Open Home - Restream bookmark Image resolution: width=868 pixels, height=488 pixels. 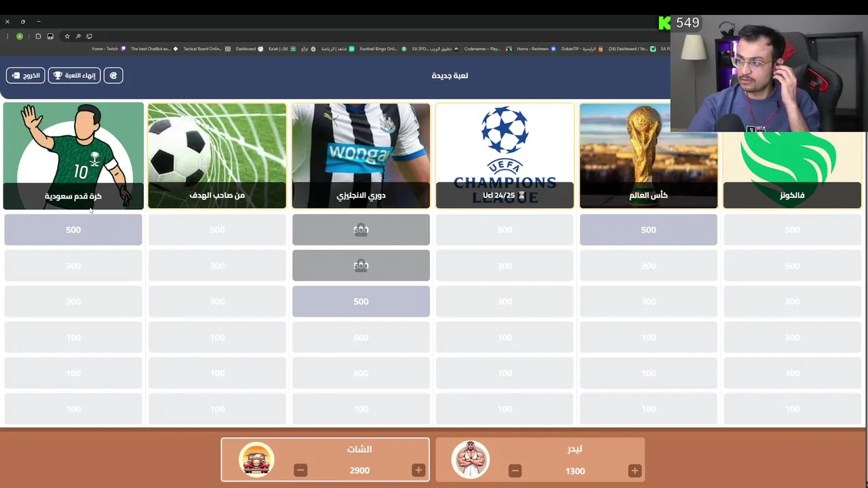(536, 49)
